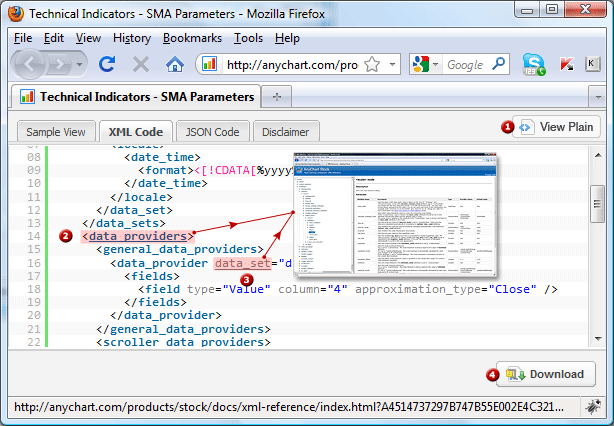This screenshot has width=614, height=426.
Task: Switch to the JSON Code tab
Action: click(x=213, y=132)
